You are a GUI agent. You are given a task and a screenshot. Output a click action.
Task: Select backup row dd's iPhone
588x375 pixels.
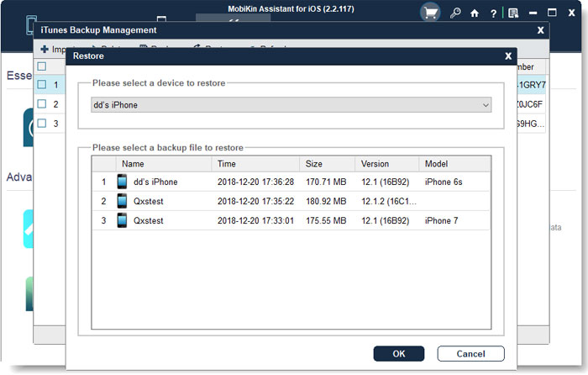291,182
